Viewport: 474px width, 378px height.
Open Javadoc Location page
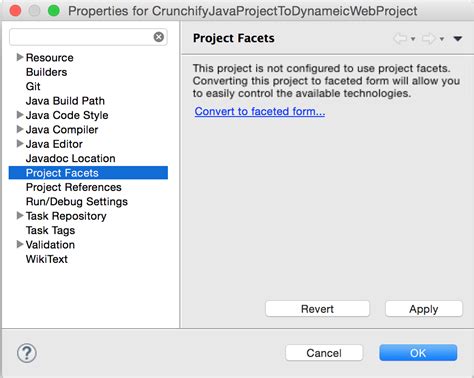tap(71, 158)
